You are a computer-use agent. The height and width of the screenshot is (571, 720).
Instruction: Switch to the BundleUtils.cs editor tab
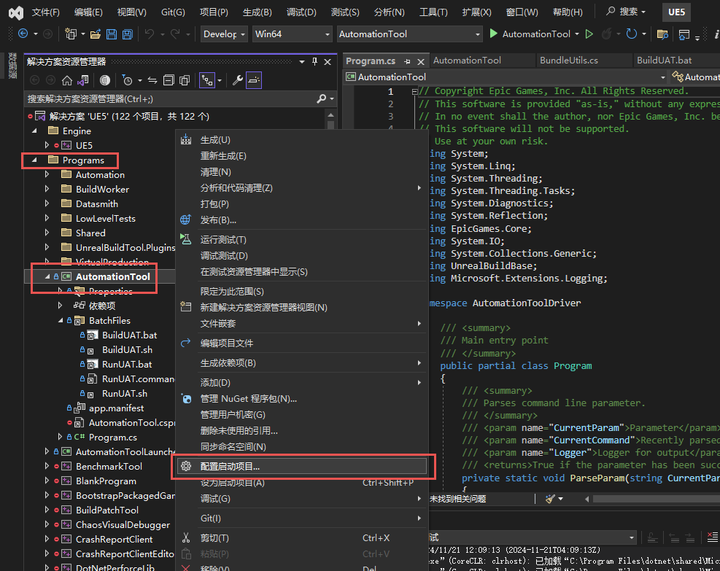[568, 60]
